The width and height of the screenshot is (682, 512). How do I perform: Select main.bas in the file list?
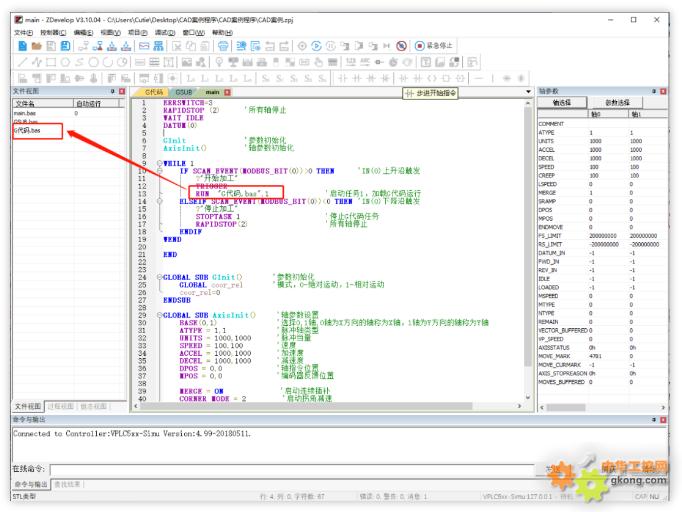pyautogui.click(x=25, y=113)
